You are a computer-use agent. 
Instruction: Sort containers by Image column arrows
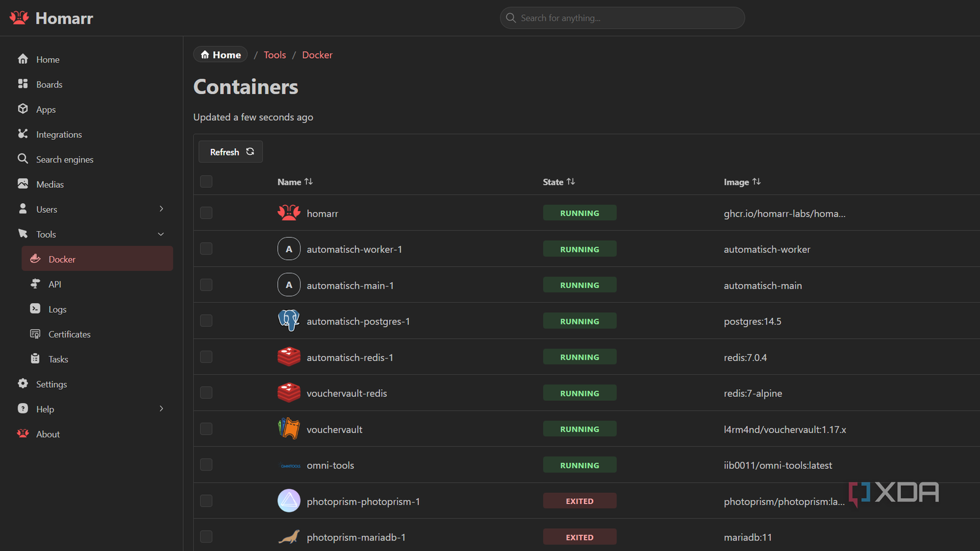tap(757, 181)
